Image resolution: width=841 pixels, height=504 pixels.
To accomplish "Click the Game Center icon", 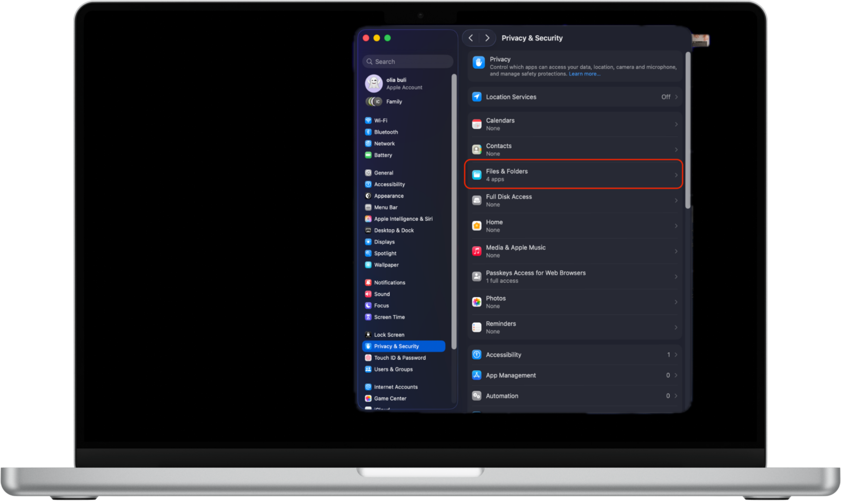I will (x=368, y=398).
